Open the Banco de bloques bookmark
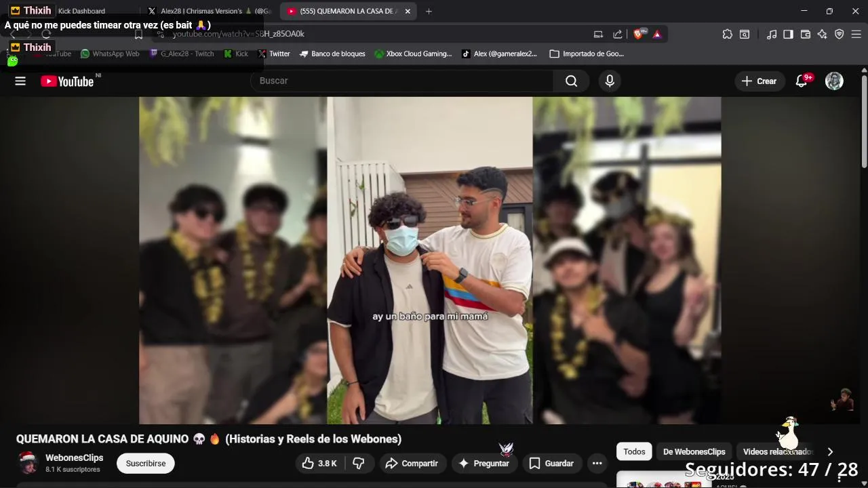Viewport: 868px width, 488px height. [332, 54]
